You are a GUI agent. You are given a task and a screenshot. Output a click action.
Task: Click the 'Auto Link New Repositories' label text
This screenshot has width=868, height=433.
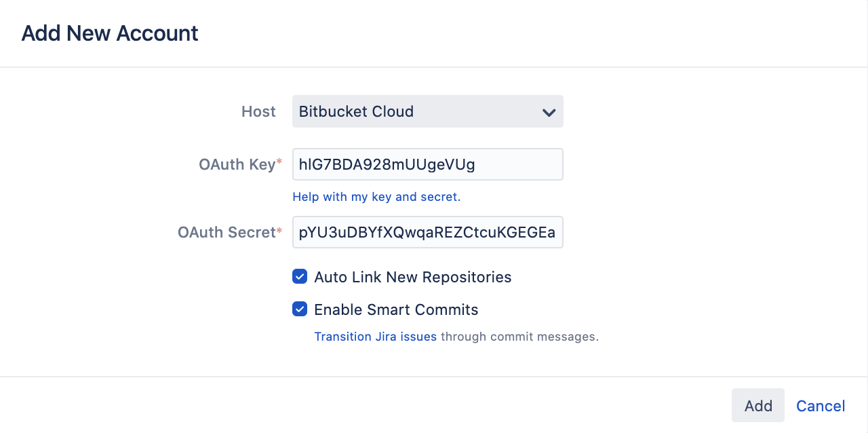click(x=412, y=277)
